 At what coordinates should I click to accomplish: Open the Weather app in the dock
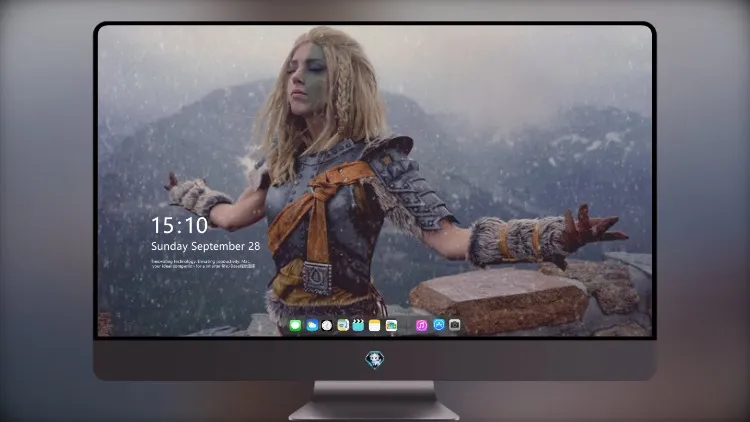coord(312,325)
